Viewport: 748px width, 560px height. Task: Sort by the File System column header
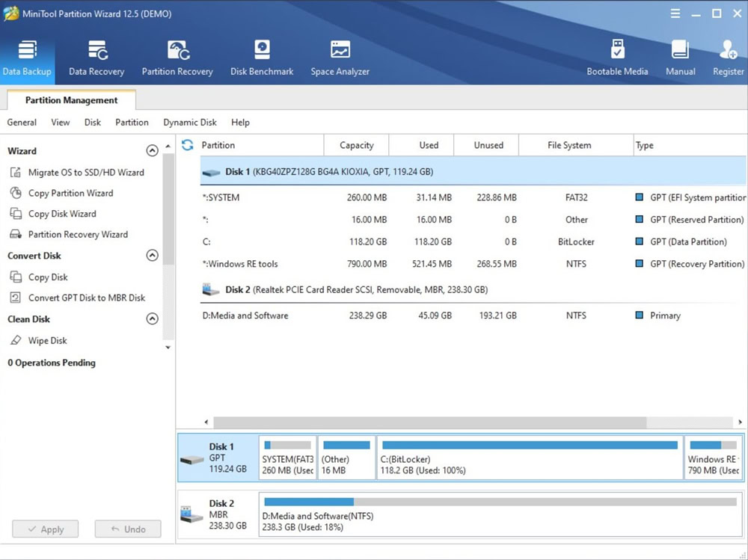tap(576, 145)
